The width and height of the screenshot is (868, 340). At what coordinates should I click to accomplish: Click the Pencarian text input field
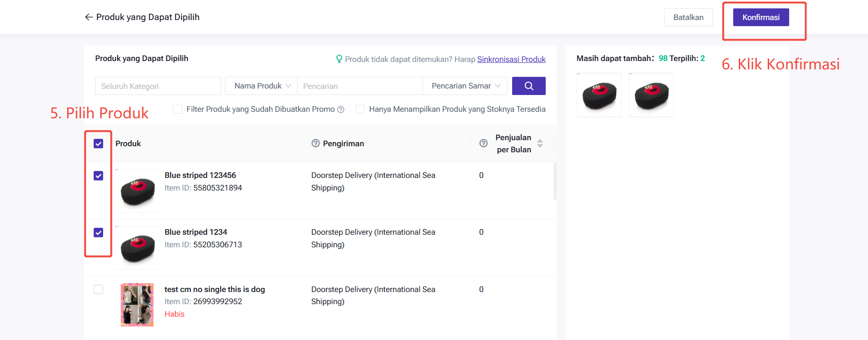(x=359, y=86)
